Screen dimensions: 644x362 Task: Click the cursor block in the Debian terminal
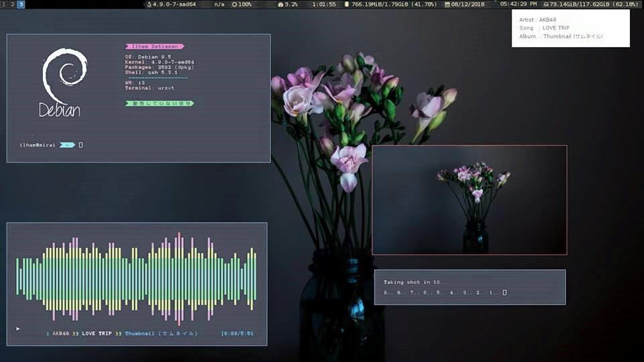(81, 145)
